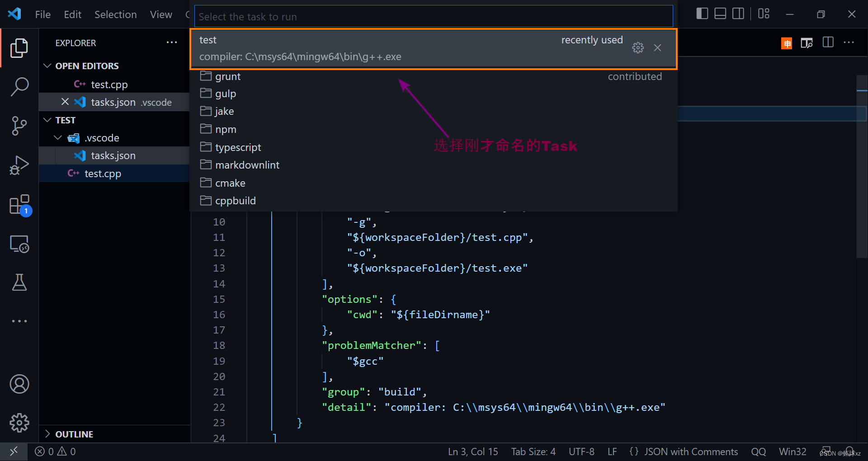The width and height of the screenshot is (868, 461).
Task: Open the File menu
Action: tap(43, 14)
